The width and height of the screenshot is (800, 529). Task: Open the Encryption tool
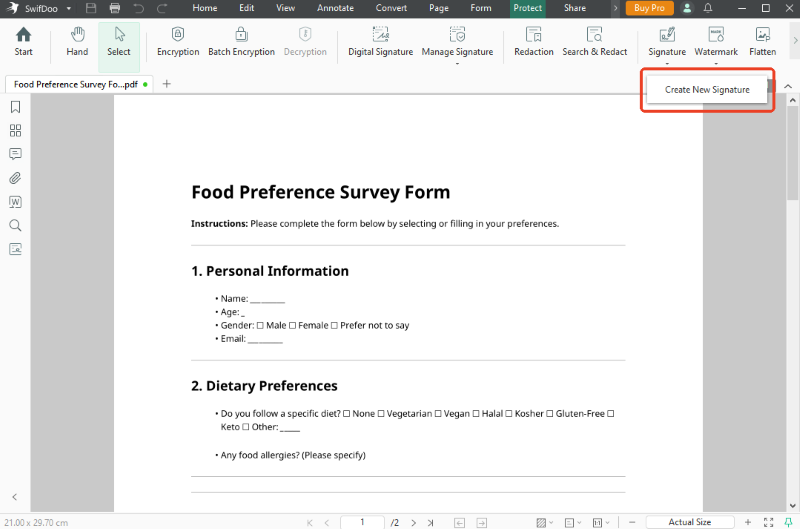(x=178, y=42)
